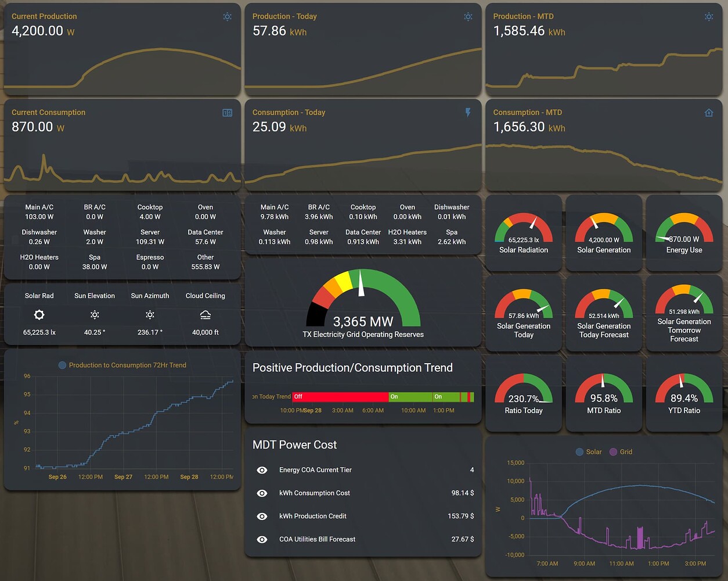Click the lightning bolt on Consumption - Today card

[468, 112]
